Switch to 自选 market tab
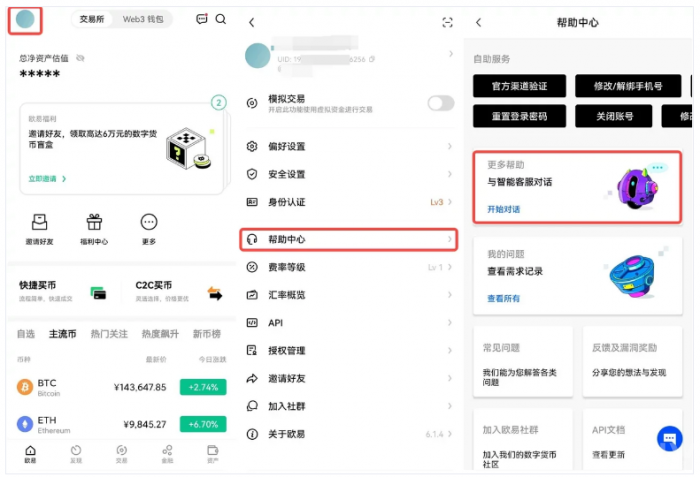The image size is (700, 477). 26,334
